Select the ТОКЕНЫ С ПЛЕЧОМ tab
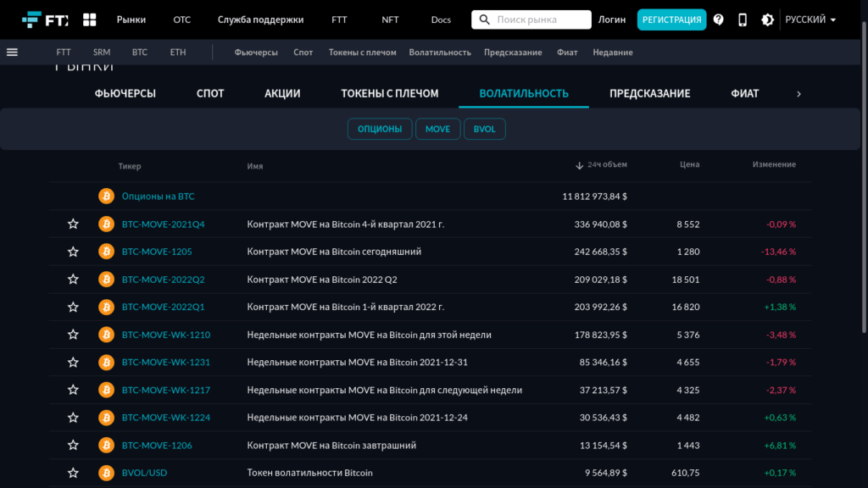The image size is (868, 488). [x=390, y=93]
